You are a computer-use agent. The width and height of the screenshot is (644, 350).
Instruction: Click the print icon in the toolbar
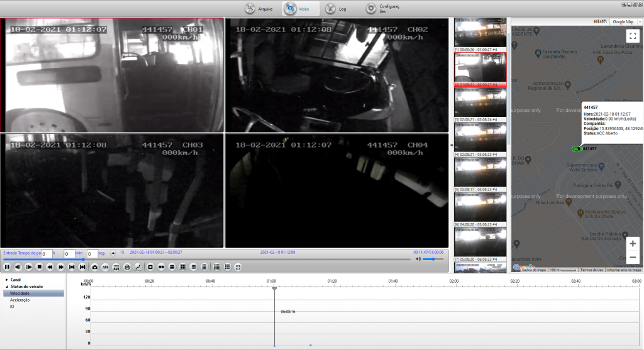[x=127, y=267]
